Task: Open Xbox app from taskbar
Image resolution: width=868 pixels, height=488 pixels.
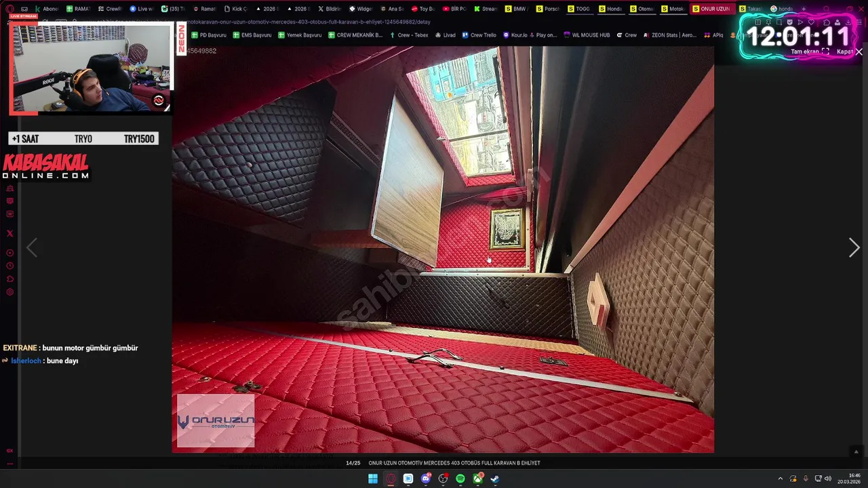Action: [x=478, y=479]
